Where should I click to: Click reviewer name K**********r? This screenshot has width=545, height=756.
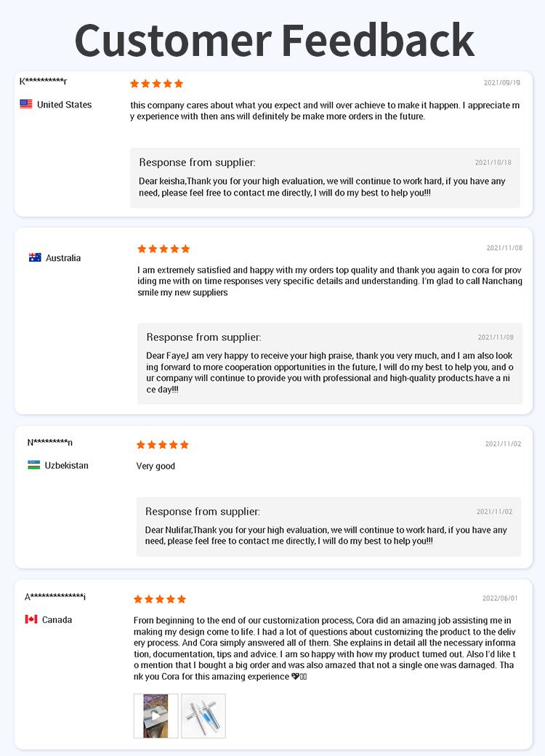tap(43, 81)
